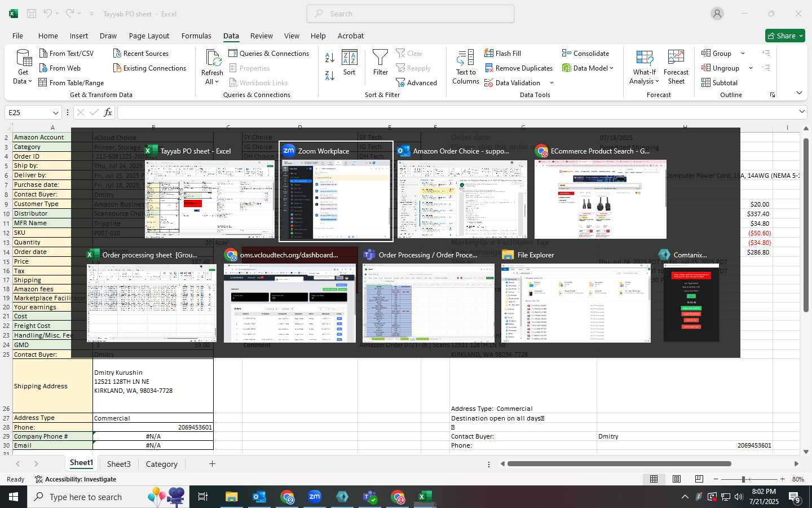This screenshot has height=508, width=812.
Task: Import data From Text/CSV
Action: (x=66, y=53)
